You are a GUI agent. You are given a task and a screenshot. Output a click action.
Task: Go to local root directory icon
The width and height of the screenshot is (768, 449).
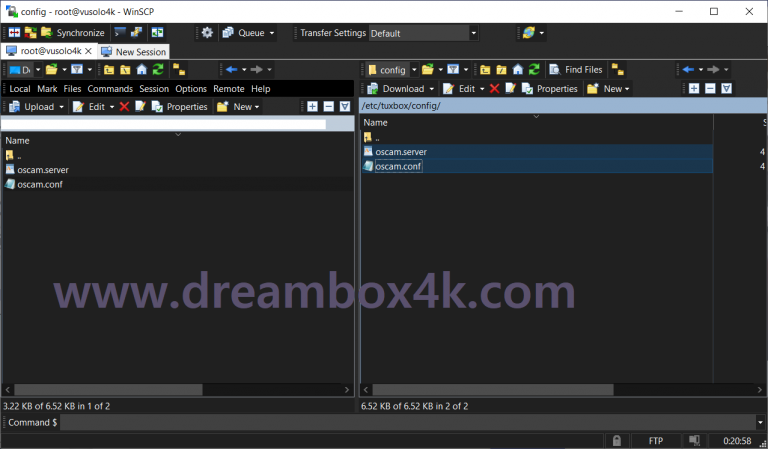(125, 70)
